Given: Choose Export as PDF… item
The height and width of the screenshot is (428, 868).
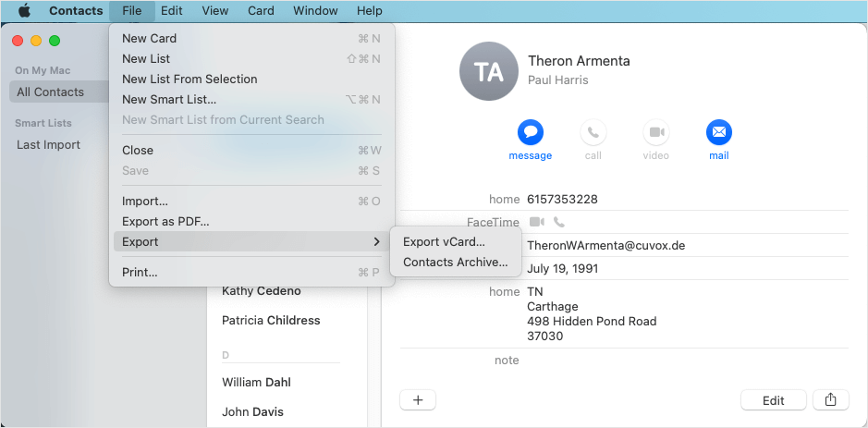Looking at the screenshot, I should tap(251, 222).
